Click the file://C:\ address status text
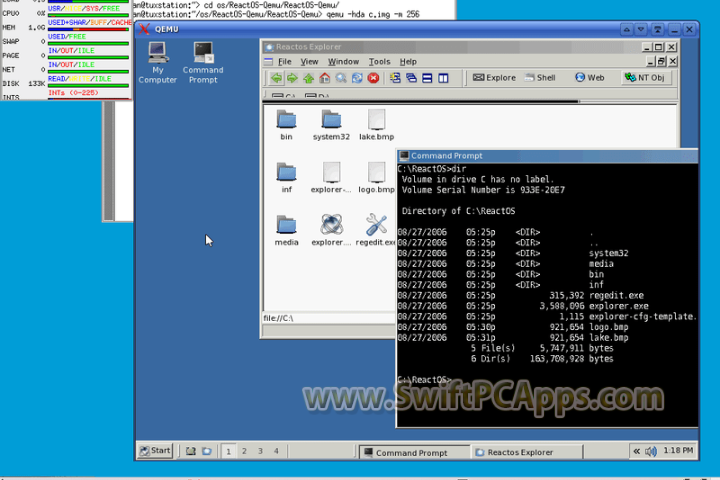The image size is (720, 480). (x=278, y=318)
